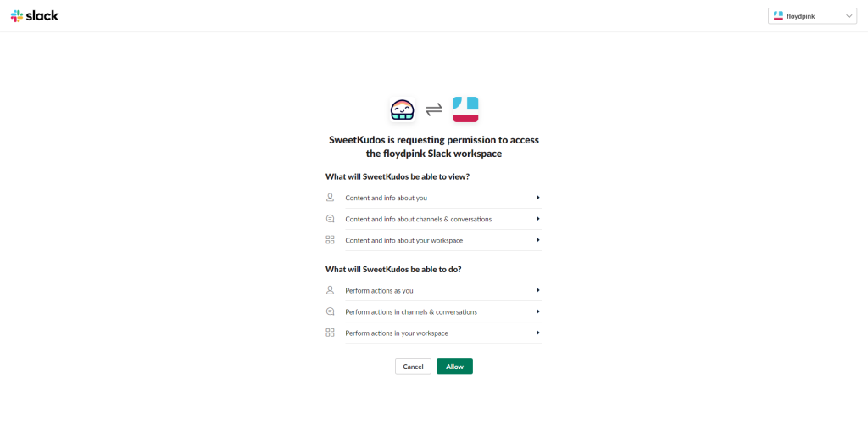Expand 'Perform actions in your workspace' arrow
Viewport: 868px width, 431px height.
(x=538, y=333)
